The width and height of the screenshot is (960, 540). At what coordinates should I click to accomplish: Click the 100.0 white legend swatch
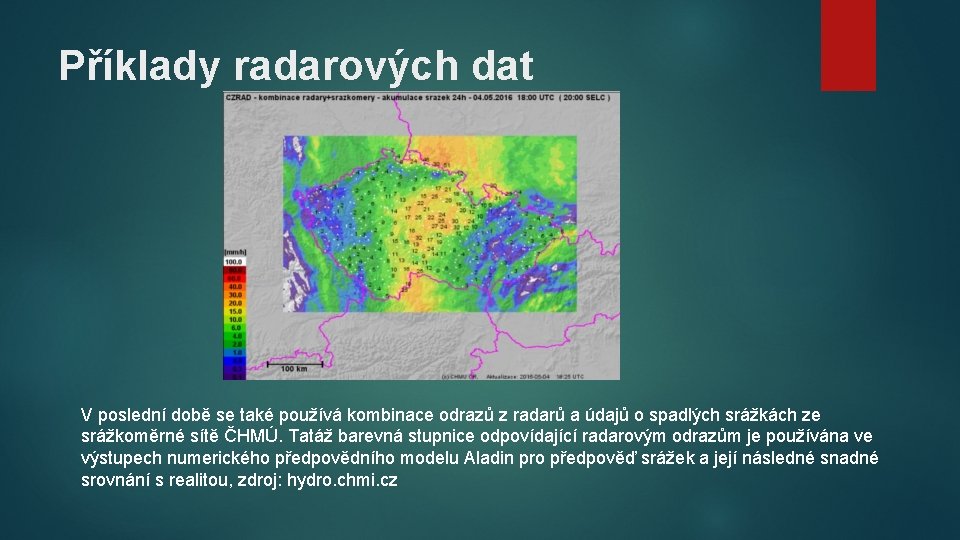(234, 261)
